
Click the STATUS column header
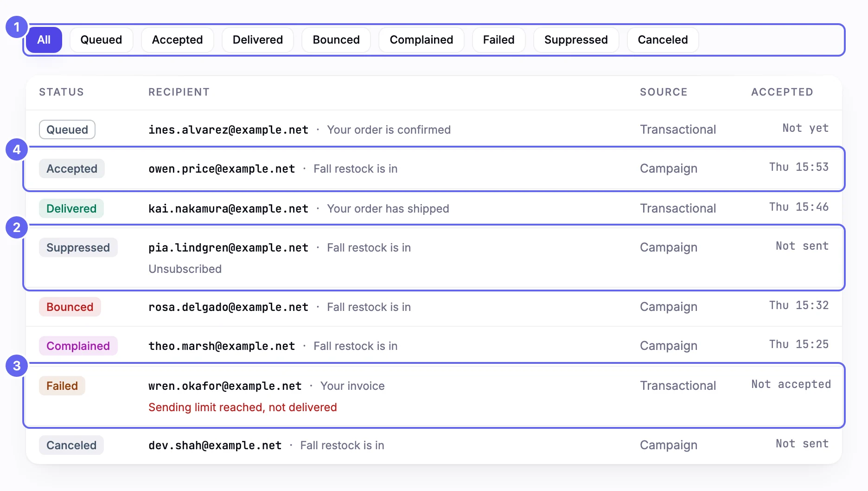click(61, 92)
